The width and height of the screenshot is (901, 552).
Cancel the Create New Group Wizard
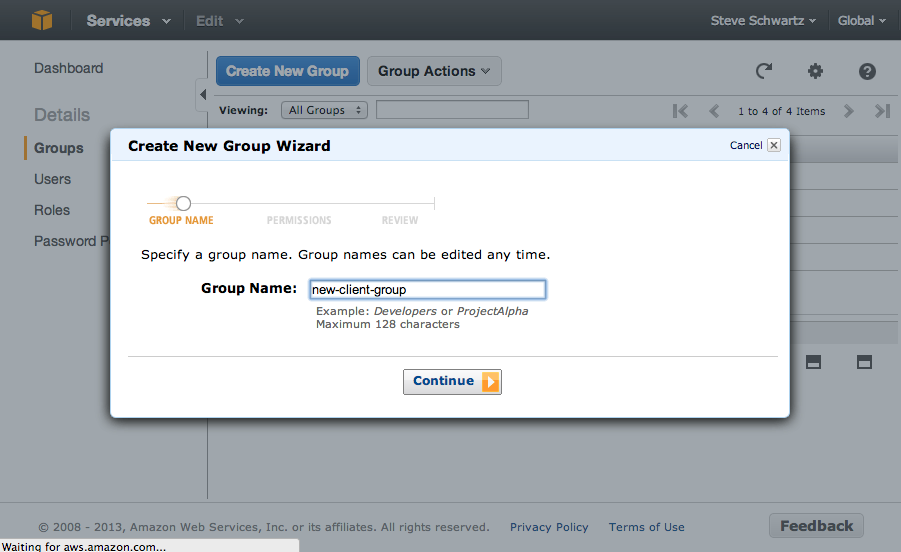(x=746, y=145)
